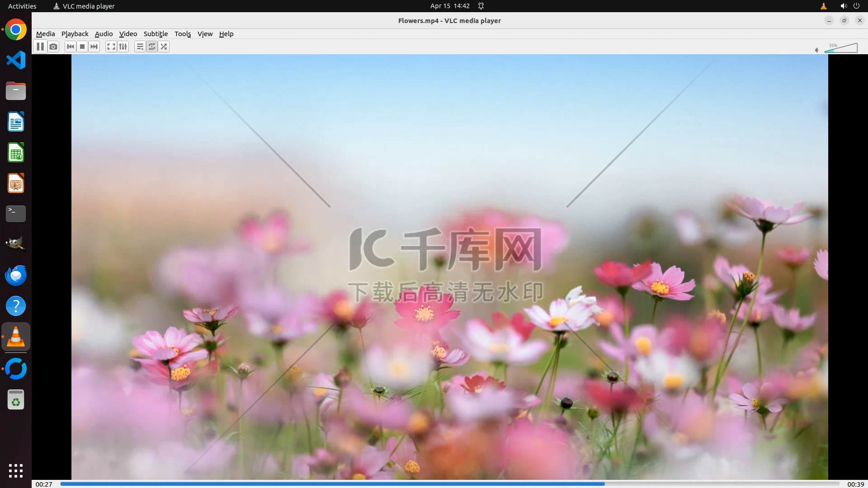Pause the video playback
868x488 pixels.
(x=40, y=47)
